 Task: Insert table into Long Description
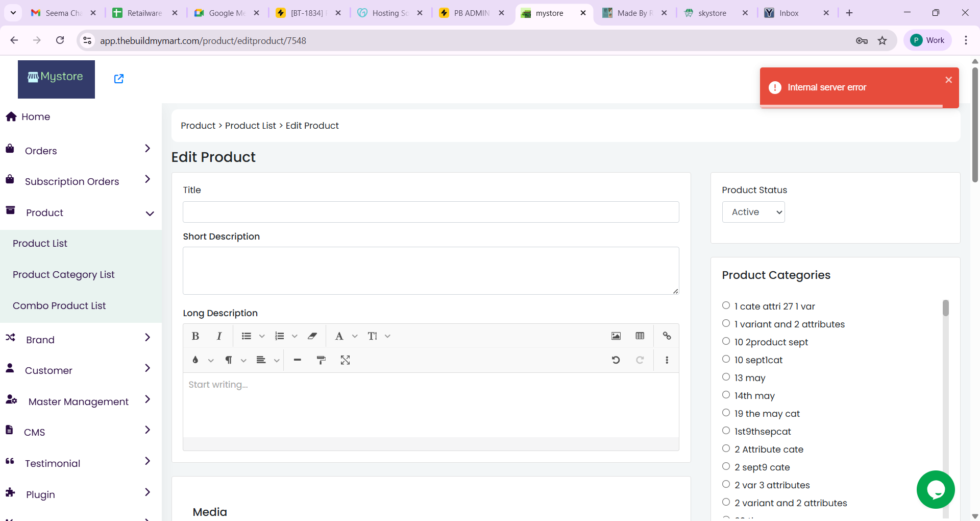click(640, 336)
